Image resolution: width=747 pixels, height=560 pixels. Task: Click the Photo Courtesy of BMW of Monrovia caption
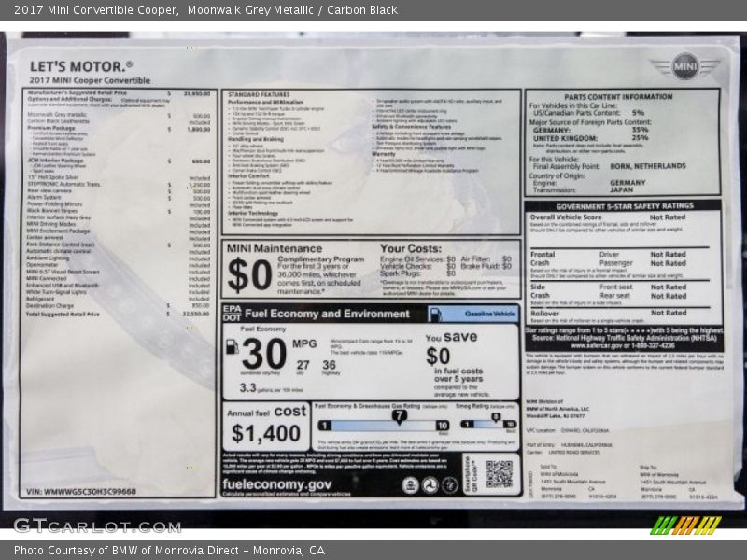point(169,551)
